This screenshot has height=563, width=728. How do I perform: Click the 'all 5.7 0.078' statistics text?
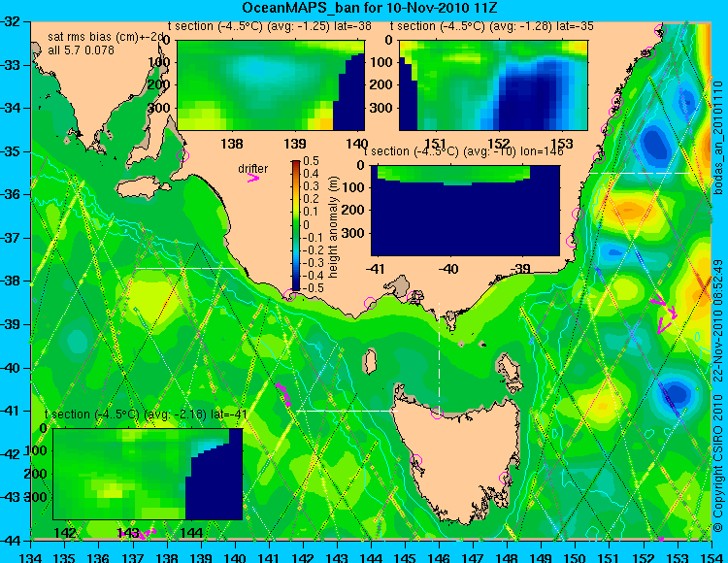[81, 50]
